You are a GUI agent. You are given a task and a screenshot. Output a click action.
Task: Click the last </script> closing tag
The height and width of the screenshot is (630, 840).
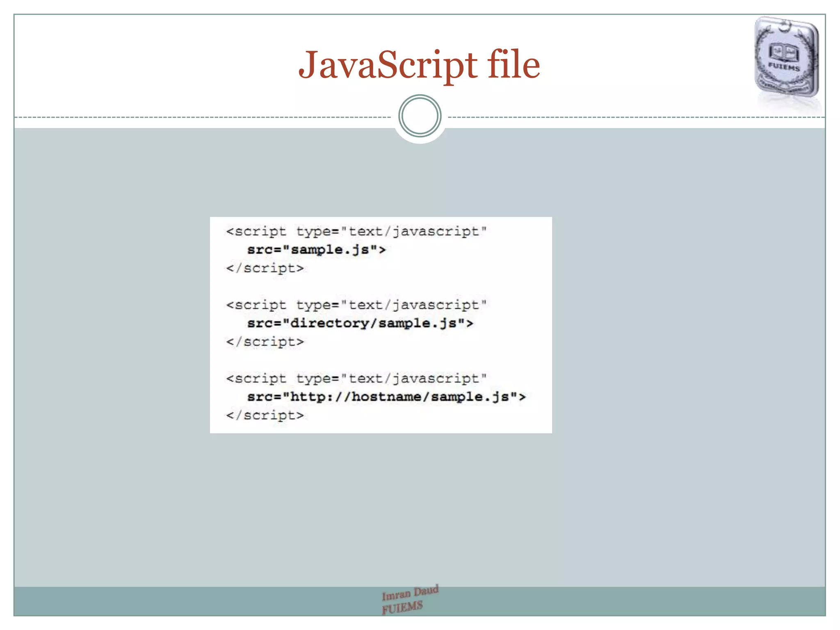tap(265, 415)
